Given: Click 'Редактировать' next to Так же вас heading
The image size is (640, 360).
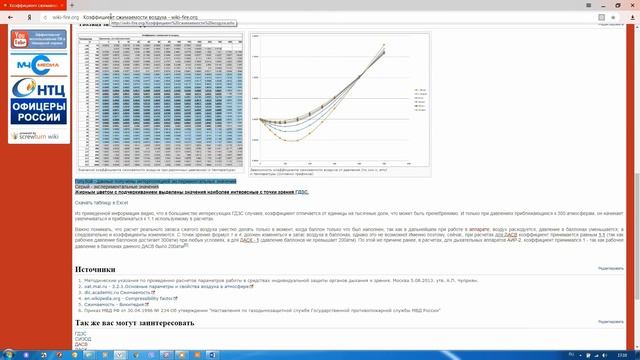Looking at the screenshot, I should (x=611, y=322).
